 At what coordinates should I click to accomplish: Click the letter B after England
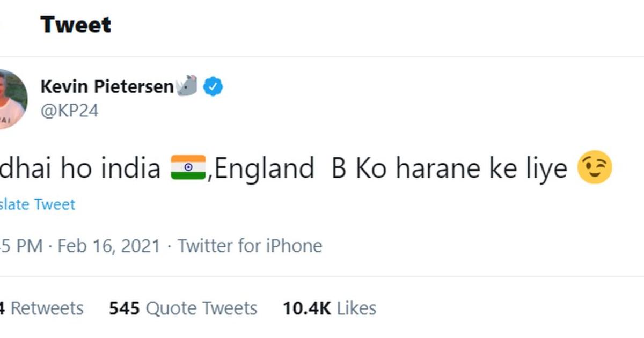(339, 169)
